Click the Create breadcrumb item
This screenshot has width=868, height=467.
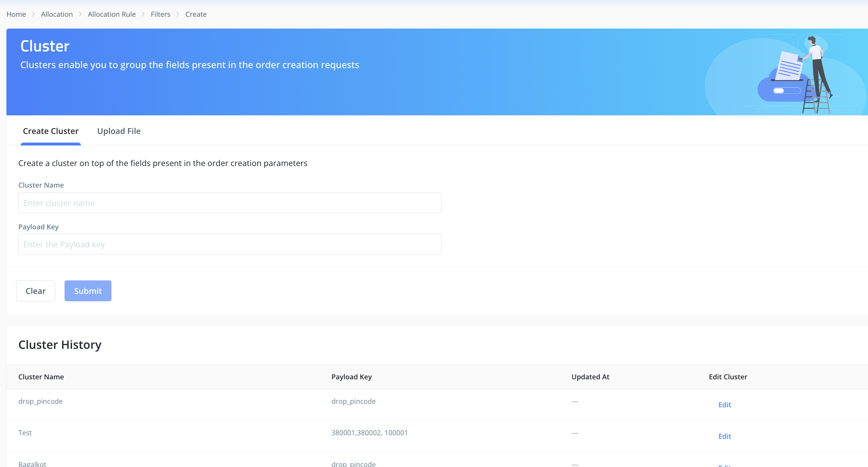(196, 14)
